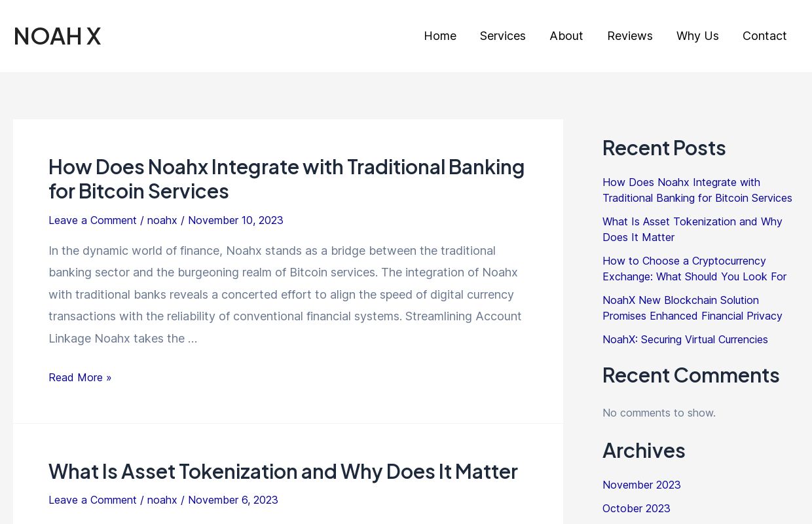Open the Home menu item
Viewport: 812px width, 524px height.
point(440,36)
